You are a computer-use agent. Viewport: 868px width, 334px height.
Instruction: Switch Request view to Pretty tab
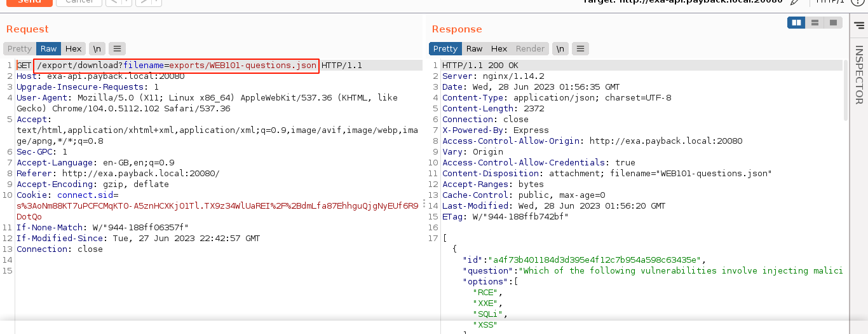pyautogui.click(x=20, y=49)
